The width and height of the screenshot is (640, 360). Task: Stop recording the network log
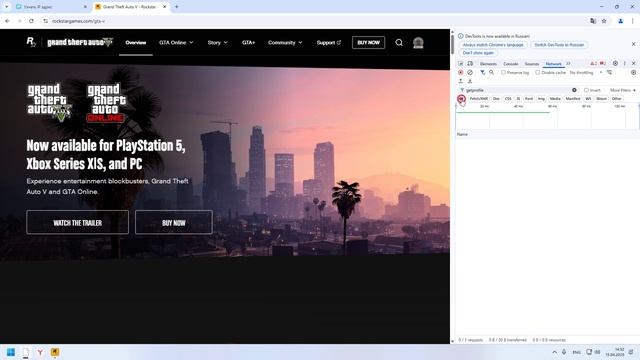point(461,72)
